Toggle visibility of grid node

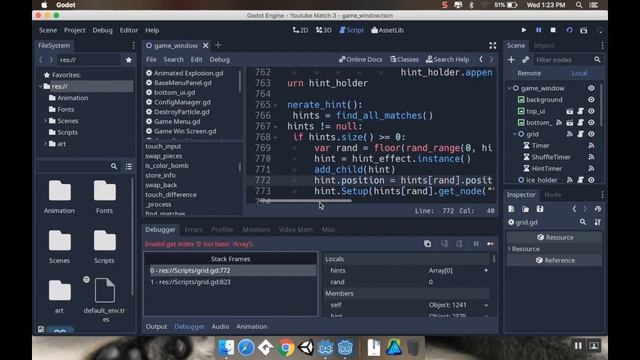591,134
